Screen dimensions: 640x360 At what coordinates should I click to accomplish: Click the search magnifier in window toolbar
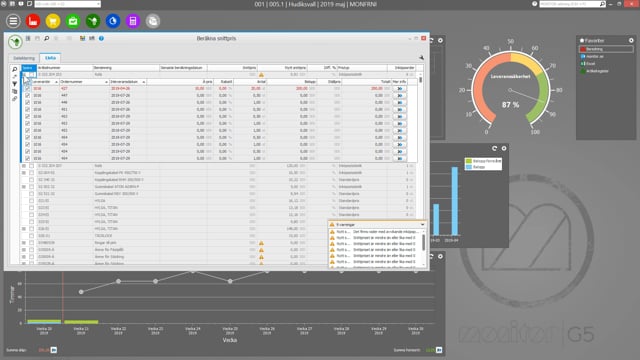click(x=47, y=38)
